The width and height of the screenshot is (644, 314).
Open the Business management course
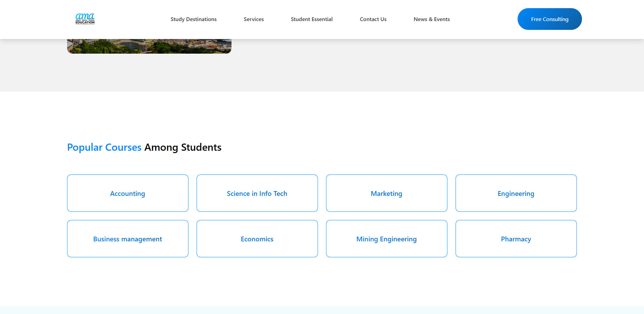[127, 239]
